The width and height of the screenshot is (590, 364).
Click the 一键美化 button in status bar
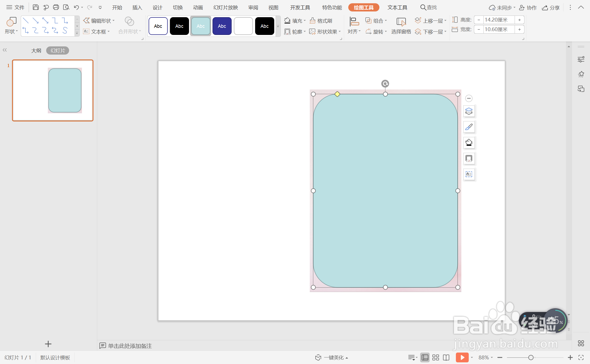point(333,357)
